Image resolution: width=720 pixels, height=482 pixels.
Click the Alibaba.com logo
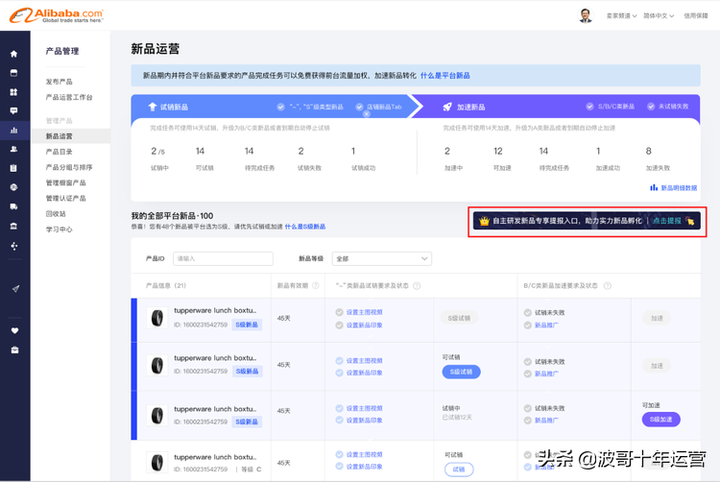[56, 15]
